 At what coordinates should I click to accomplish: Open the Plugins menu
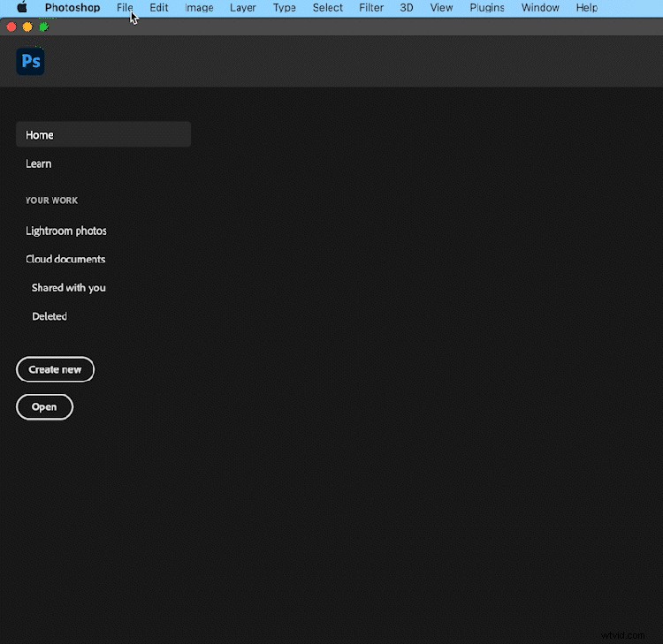(x=487, y=8)
